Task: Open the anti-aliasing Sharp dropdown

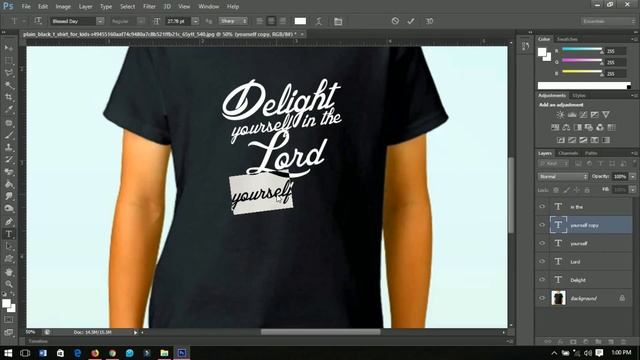Action: [233, 21]
